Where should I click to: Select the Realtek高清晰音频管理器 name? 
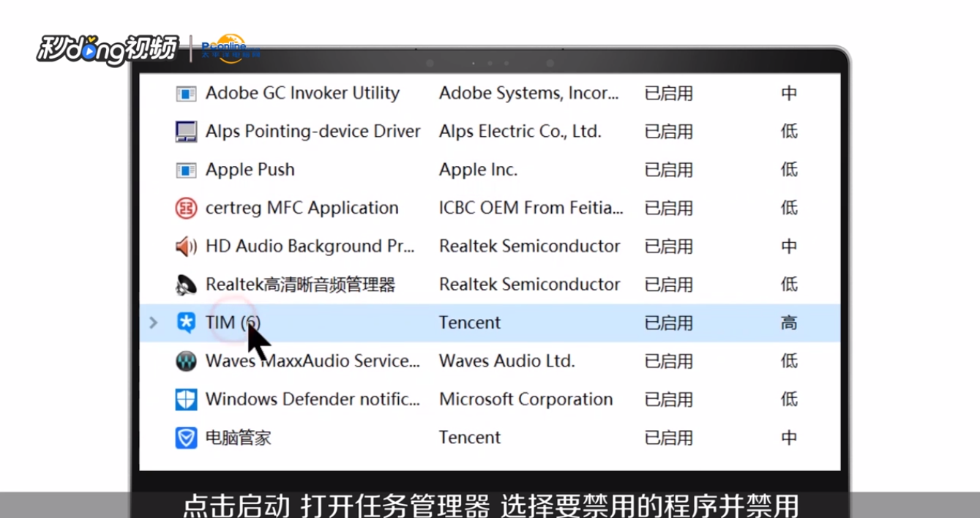coord(301,285)
